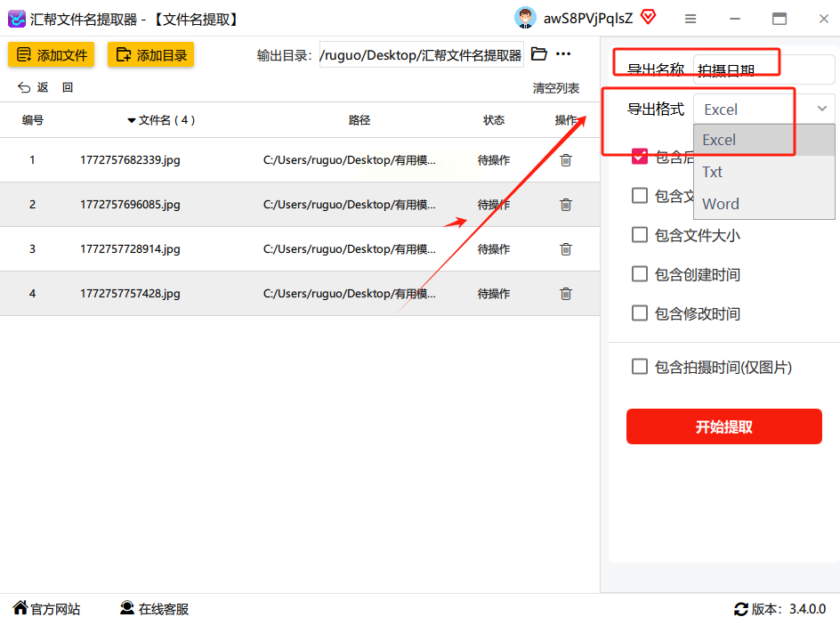Select Txt option in format list
The image size is (840, 625).
pos(764,172)
